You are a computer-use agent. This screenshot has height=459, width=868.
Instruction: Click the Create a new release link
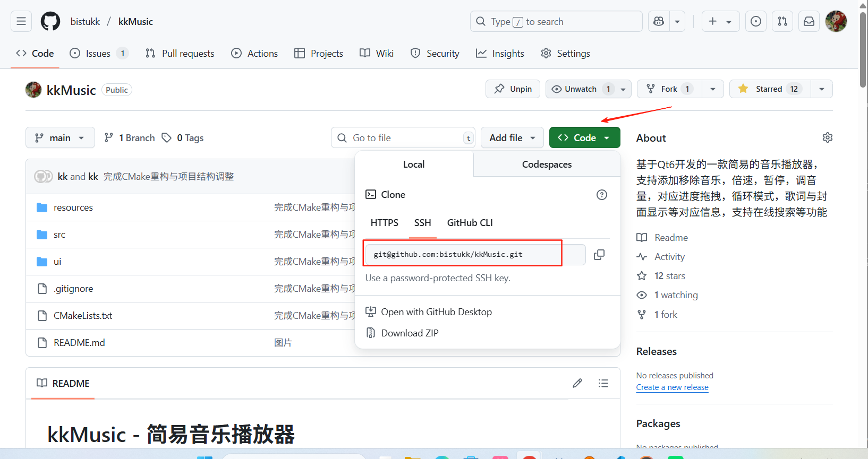tap(672, 387)
